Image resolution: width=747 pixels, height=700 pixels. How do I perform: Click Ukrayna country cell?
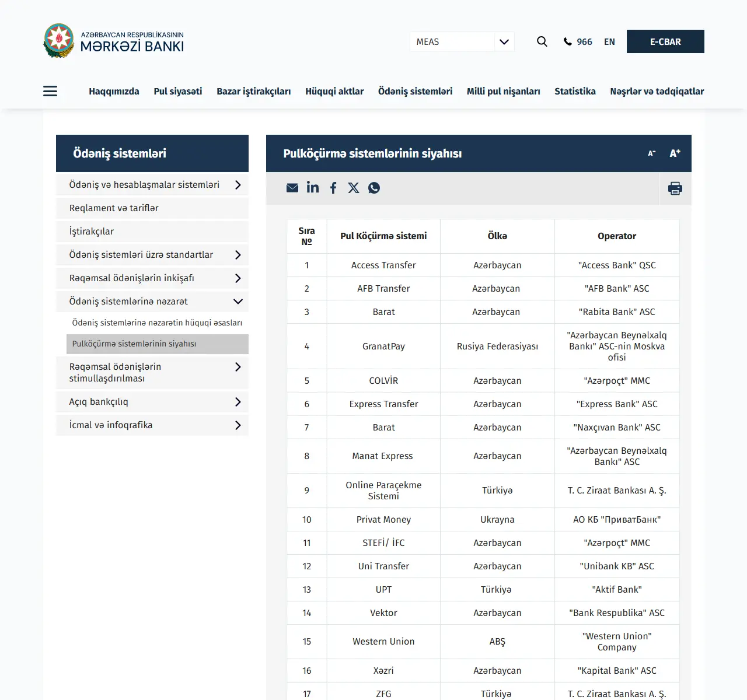point(497,520)
